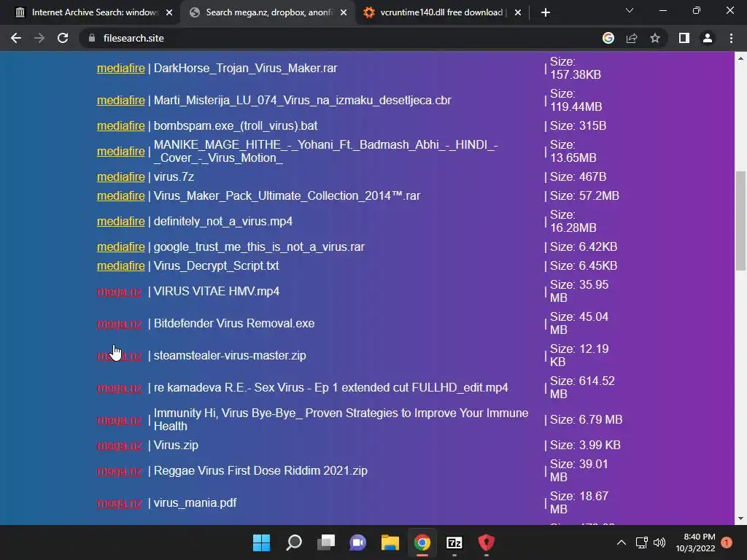Open mediafire link for MANIKE_MAGE_HITHE file
Image resolution: width=747 pixels, height=560 pixels.
click(x=120, y=151)
